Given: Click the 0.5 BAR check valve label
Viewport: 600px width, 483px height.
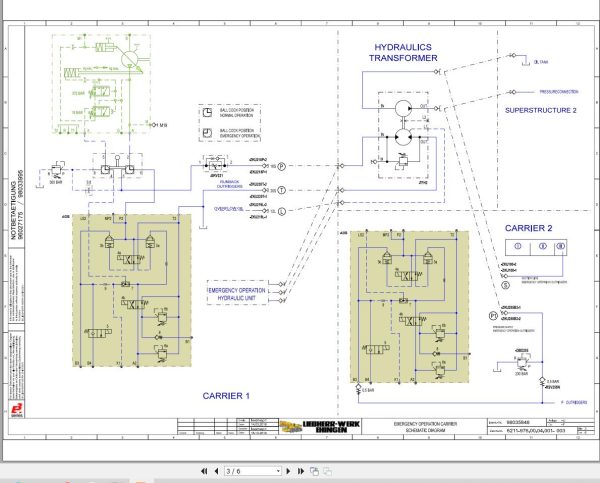Looking at the screenshot, I should click(368, 390).
